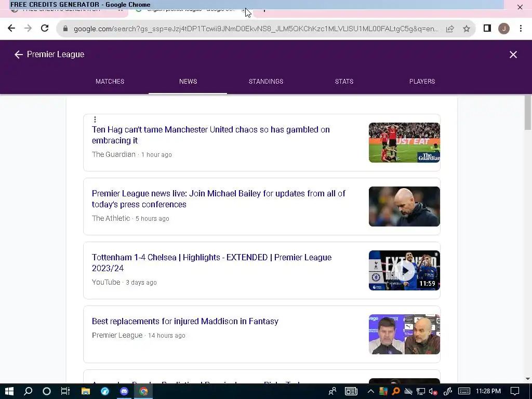Click the orange magnifier tray icon
The width and height of the screenshot is (532, 399).
click(x=395, y=391)
